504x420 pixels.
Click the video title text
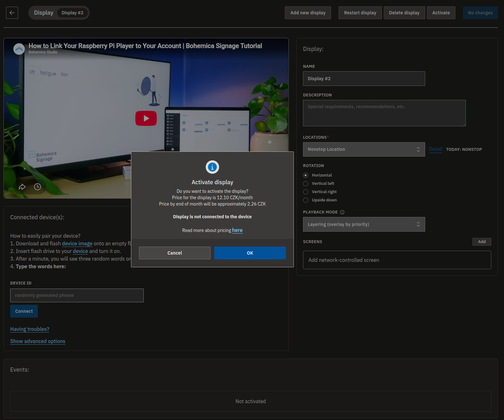[x=145, y=46]
